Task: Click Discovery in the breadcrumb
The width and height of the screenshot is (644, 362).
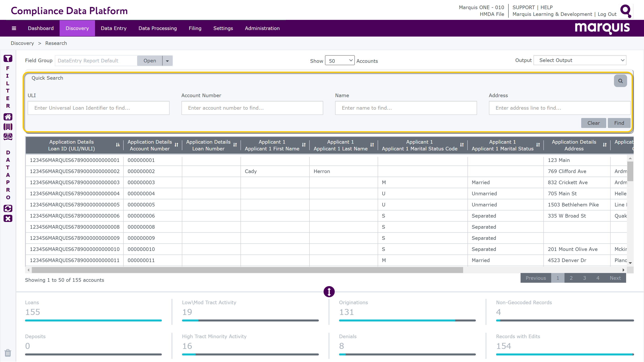Action: (22, 43)
